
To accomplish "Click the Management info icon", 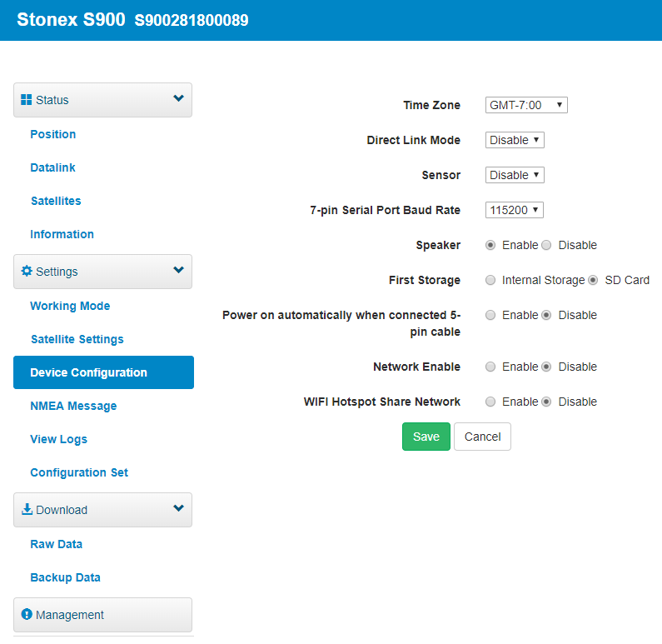I will pyautogui.click(x=27, y=614).
